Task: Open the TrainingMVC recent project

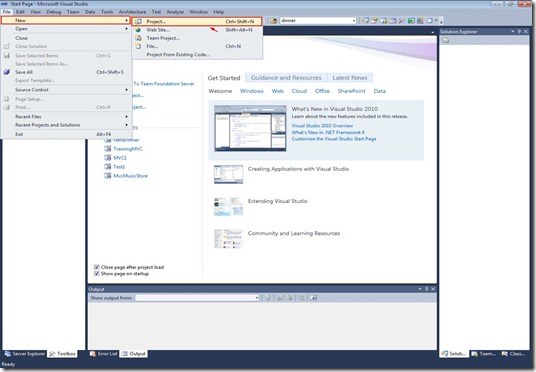Action: (x=128, y=149)
